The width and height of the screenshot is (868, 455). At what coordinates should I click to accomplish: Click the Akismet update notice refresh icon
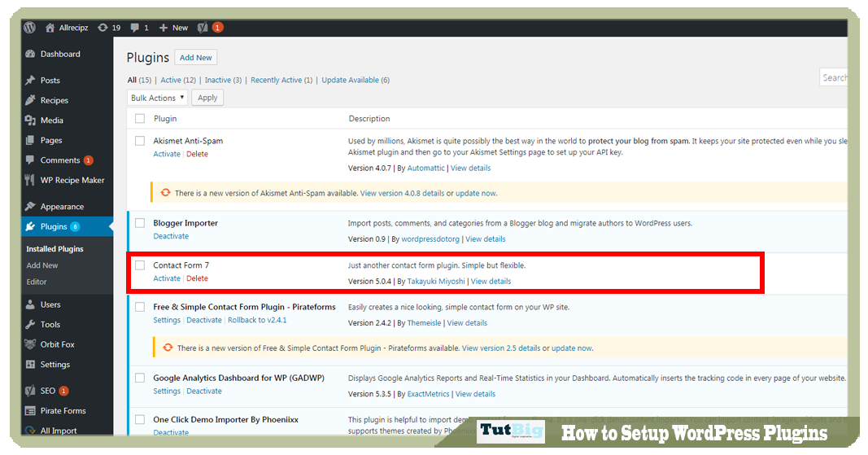pyautogui.click(x=165, y=193)
